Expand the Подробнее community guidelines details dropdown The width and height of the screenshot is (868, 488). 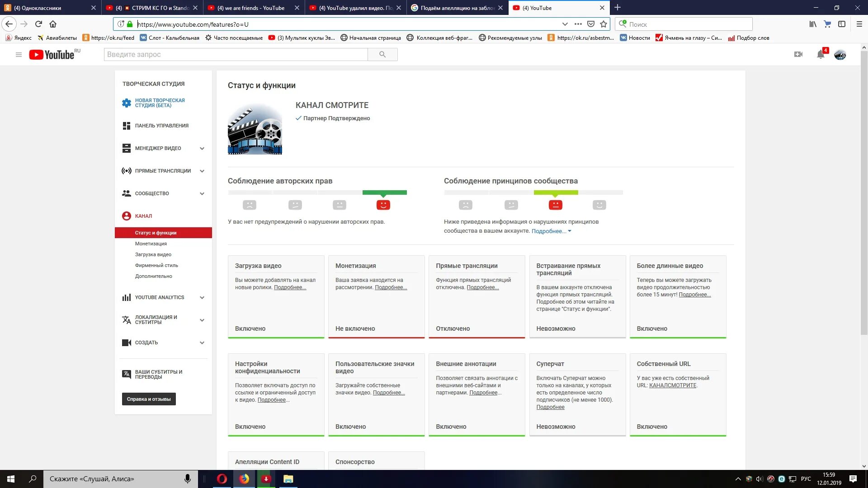pos(551,231)
